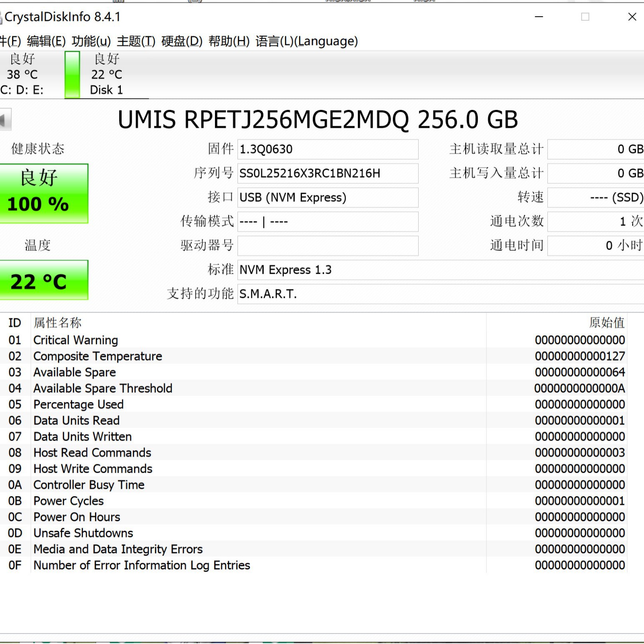This screenshot has width=644, height=644.
Task: Select the Data Units Read row
Action: click(313, 421)
